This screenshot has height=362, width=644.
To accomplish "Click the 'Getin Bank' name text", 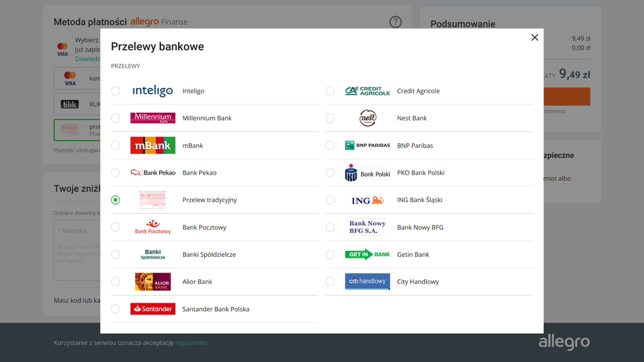I will click(x=413, y=254).
